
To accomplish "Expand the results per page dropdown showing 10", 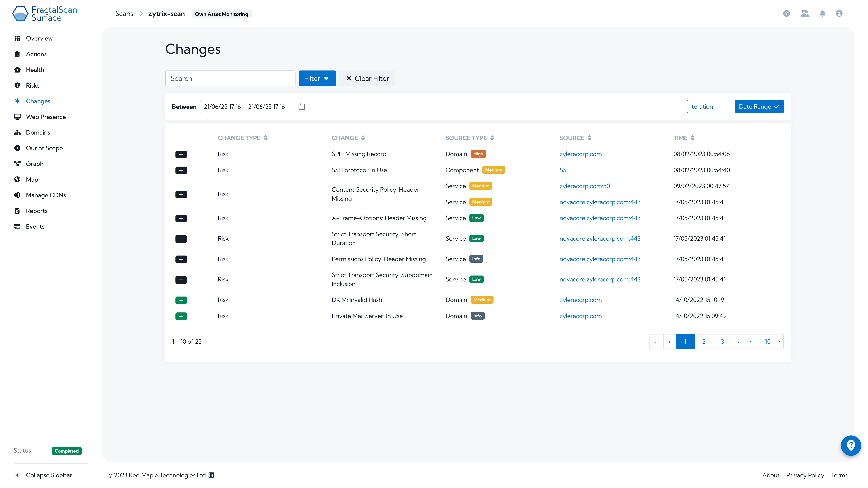I will [x=772, y=341].
